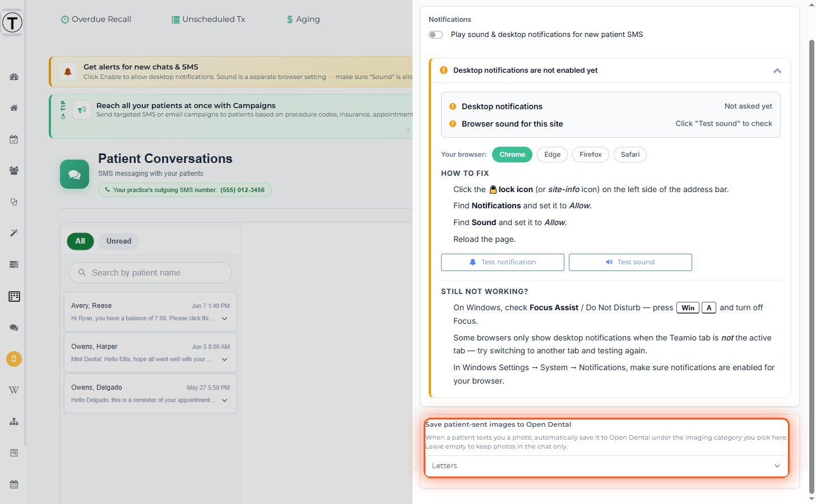The width and height of the screenshot is (816, 504).
Task: Show All conversations filter
Action: [x=80, y=241]
